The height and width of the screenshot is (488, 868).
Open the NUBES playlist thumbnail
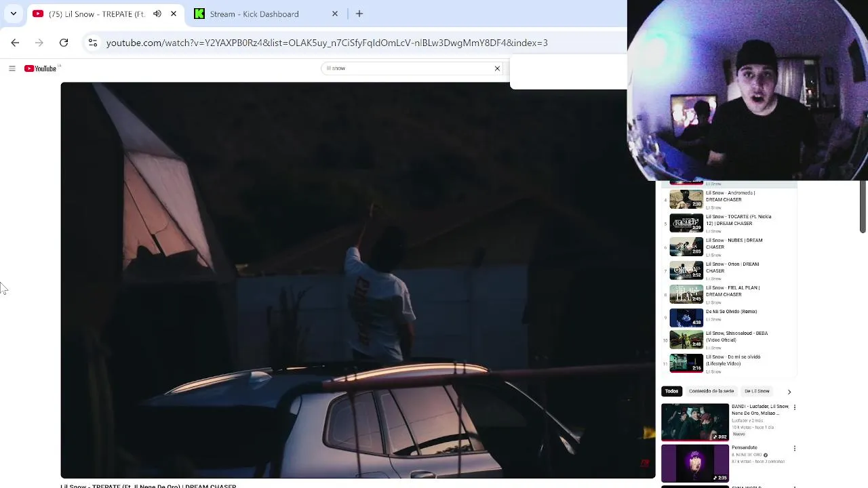click(x=686, y=247)
